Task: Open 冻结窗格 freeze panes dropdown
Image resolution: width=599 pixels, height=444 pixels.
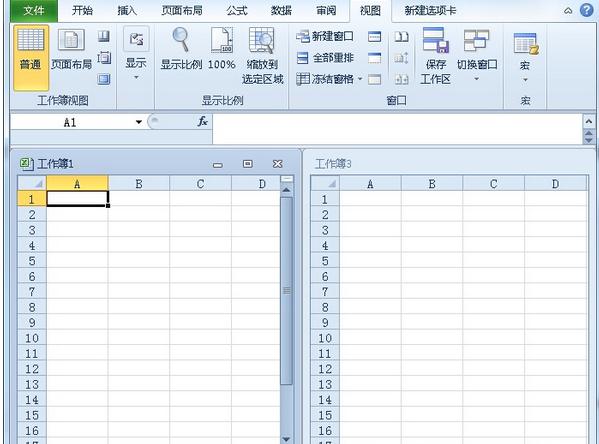Action: click(x=329, y=79)
